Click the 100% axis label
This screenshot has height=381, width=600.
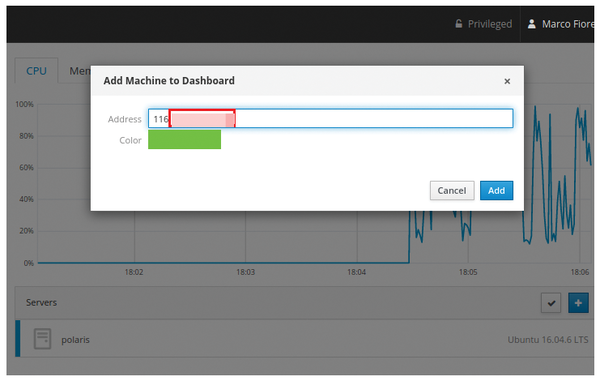24,104
